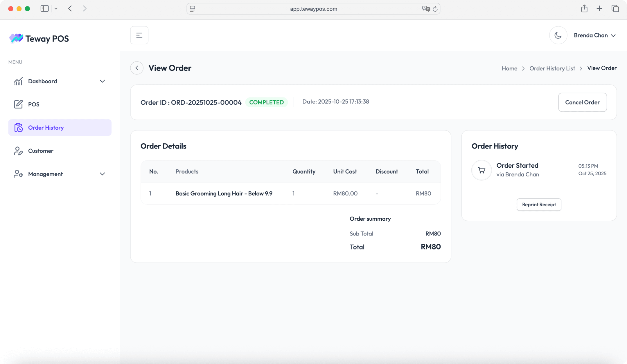The height and width of the screenshot is (364, 627).
Task: Click the Safari share icon
Action: [x=584, y=9]
